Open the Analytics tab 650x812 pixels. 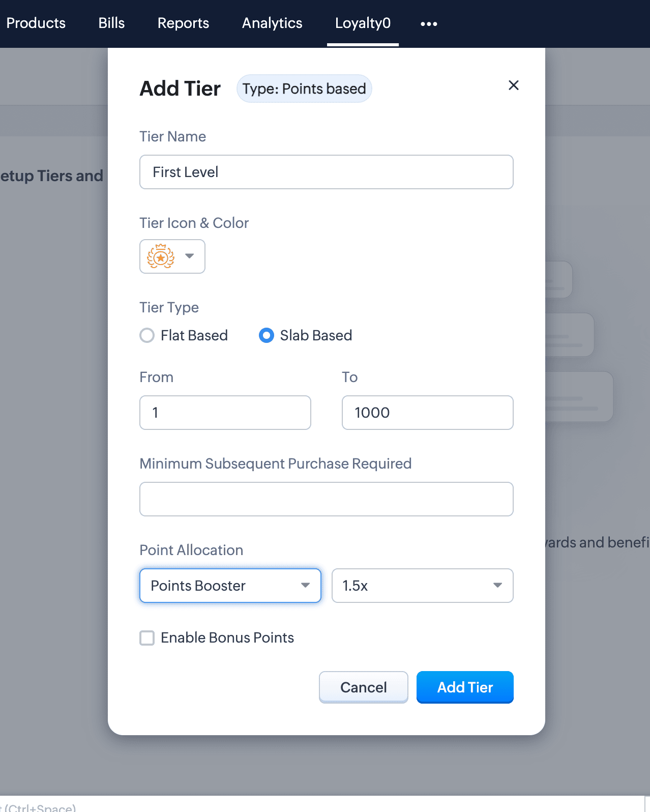[x=272, y=23]
